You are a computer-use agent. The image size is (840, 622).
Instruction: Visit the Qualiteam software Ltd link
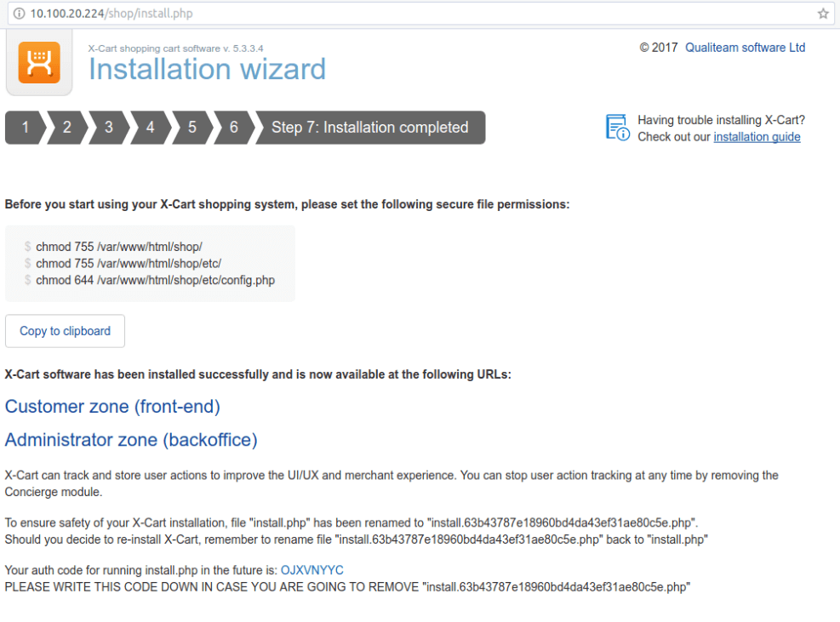(746, 48)
